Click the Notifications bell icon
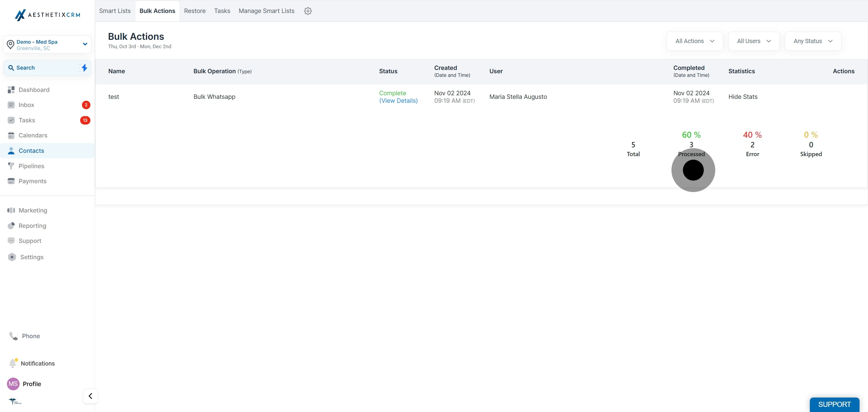868x412 pixels. (13, 363)
